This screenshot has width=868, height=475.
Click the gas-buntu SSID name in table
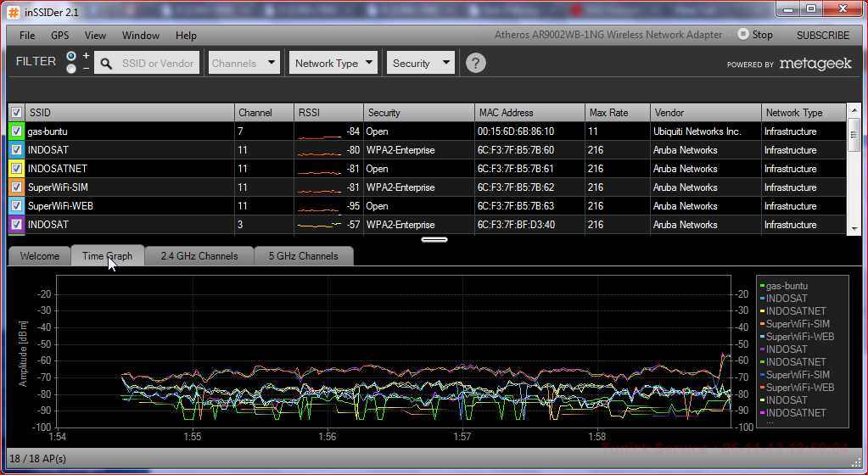48,131
